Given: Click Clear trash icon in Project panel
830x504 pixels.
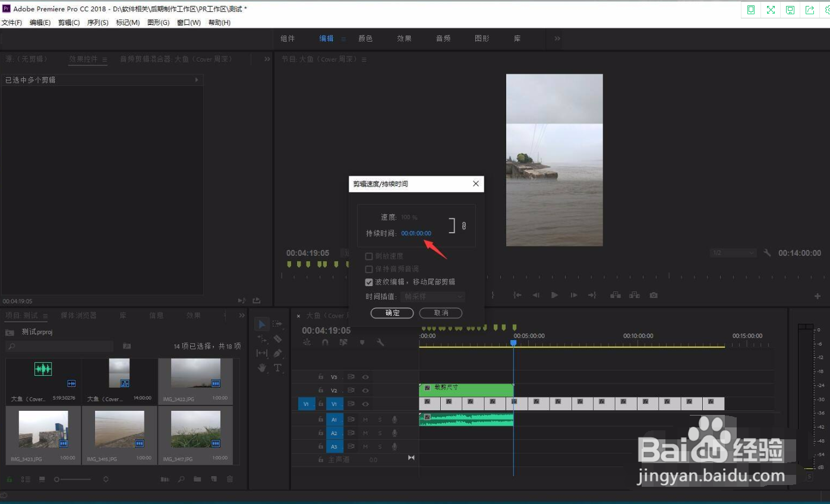Looking at the screenshot, I should tap(230, 479).
